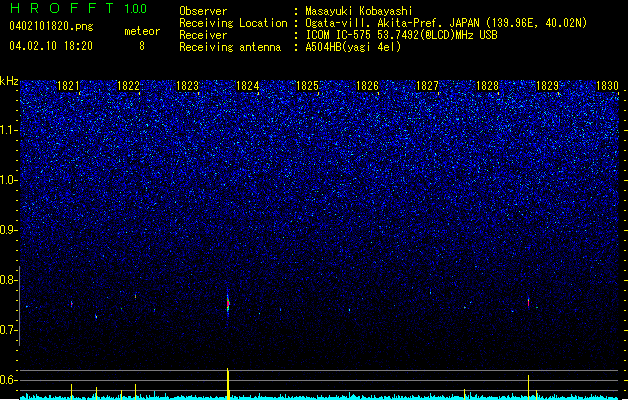Click the 1830 time axis label
This screenshot has height=400, width=629.
pos(607,85)
